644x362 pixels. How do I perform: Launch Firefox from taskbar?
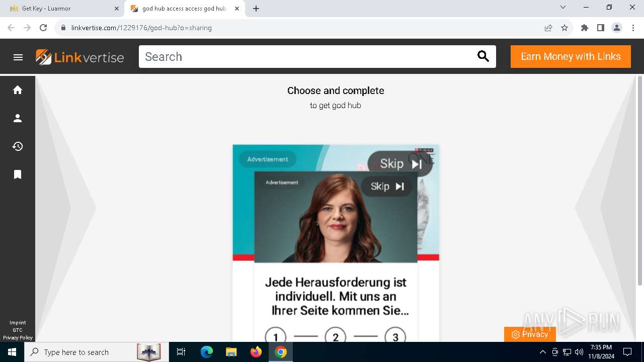pos(256,352)
